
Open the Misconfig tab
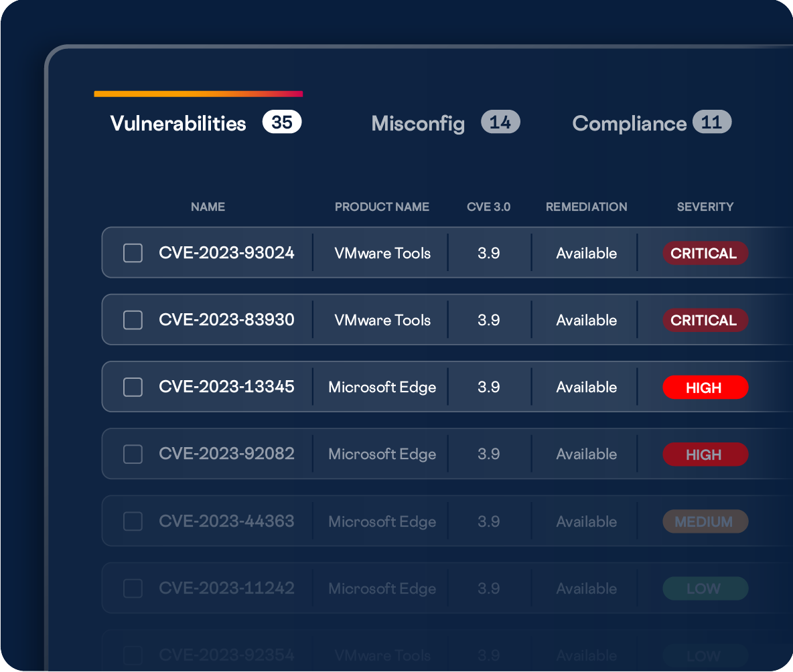point(418,123)
